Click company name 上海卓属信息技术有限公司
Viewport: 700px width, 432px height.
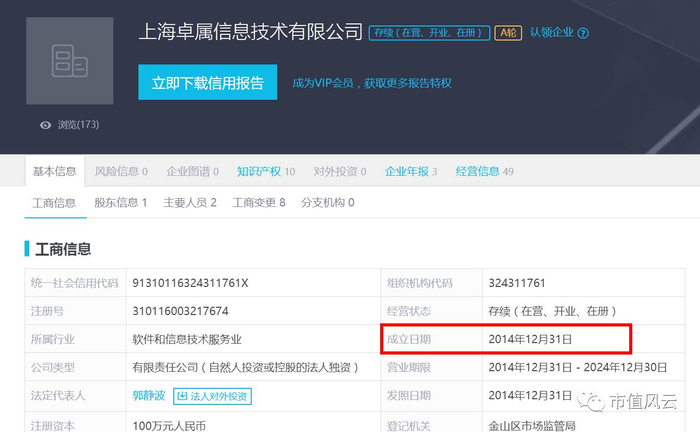251,32
